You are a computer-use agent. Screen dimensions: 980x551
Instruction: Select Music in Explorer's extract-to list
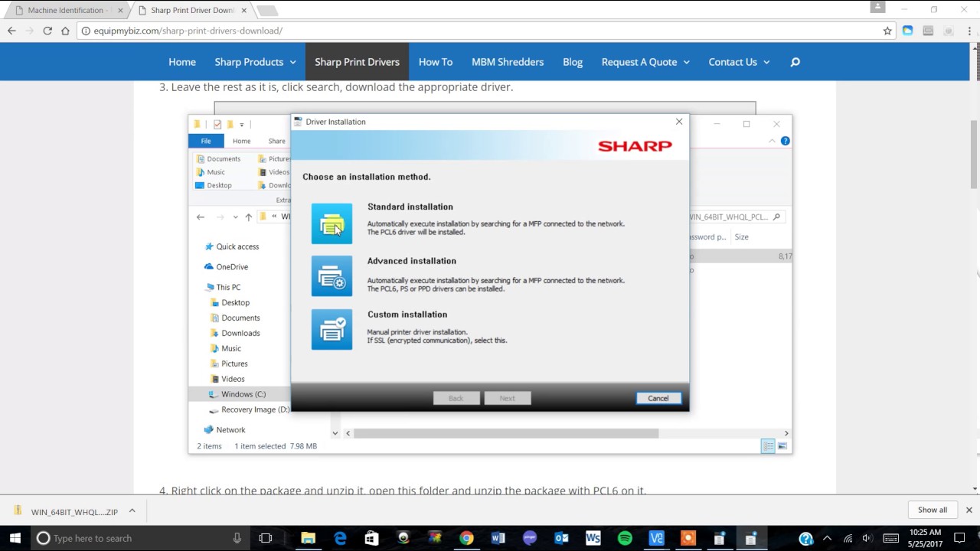(211, 172)
